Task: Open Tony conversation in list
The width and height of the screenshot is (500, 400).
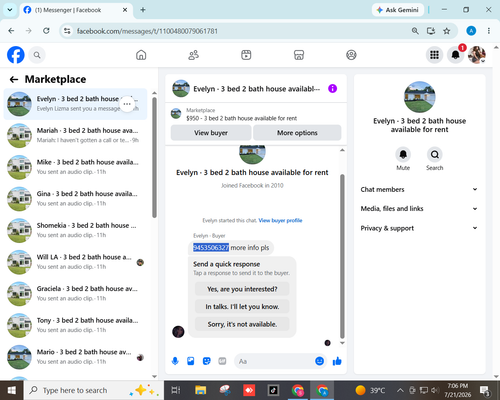Action: (76, 325)
